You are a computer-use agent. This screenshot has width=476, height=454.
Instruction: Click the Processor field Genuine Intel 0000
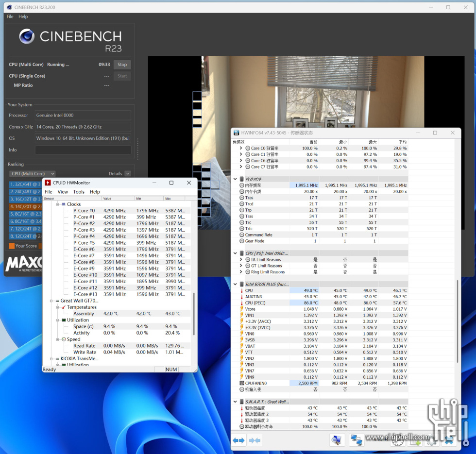(83, 116)
